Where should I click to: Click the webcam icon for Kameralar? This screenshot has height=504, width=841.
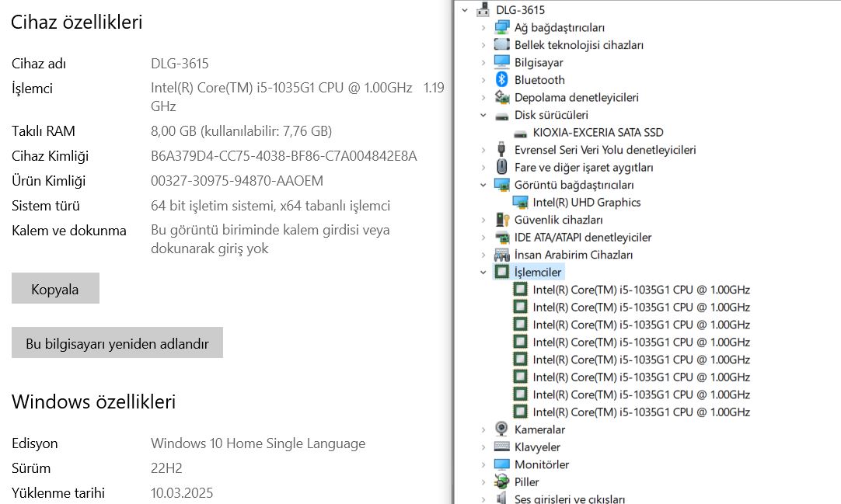tap(501, 429)
